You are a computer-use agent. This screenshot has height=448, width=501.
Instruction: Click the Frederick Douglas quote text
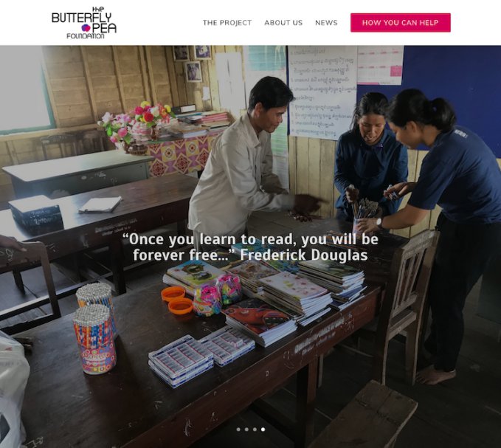[x=251, y=247]
